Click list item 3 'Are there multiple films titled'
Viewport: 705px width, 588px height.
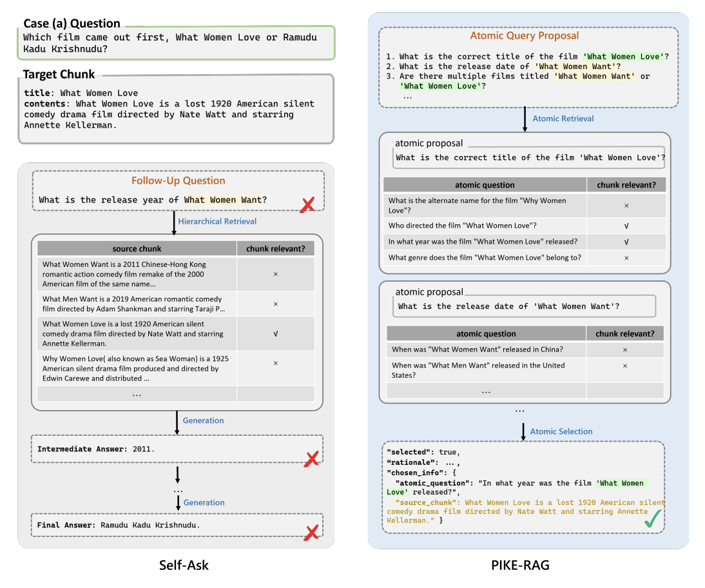point(518,81)
